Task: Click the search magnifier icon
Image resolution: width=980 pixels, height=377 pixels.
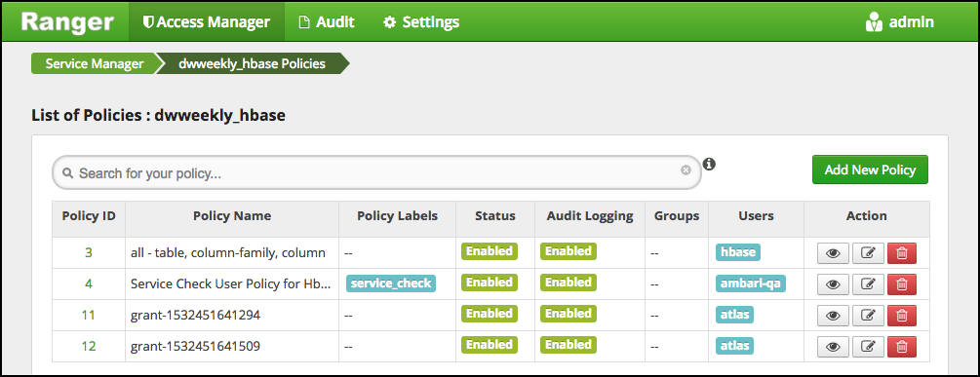Action: tap(68, 172)
